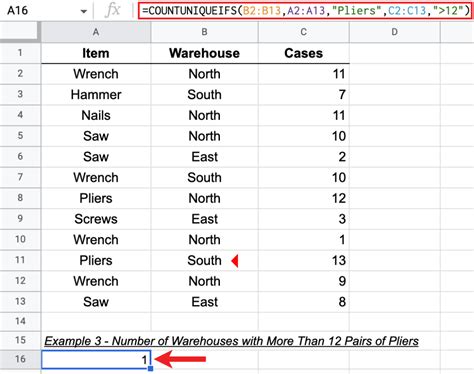Image resolution: width=474 pixels, height=374 pixels.
Task: Select Wrench cell in row 2
Action: point(96,74)
